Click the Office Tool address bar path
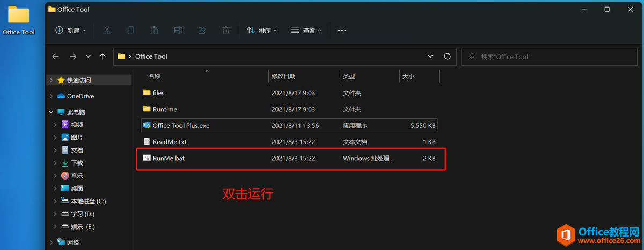The width and height of the screenshot is (644, 250). pos(151,56)
